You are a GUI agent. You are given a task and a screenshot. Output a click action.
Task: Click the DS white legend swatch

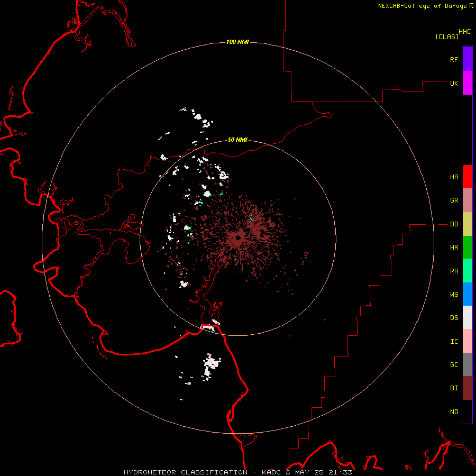pos(467,317)
